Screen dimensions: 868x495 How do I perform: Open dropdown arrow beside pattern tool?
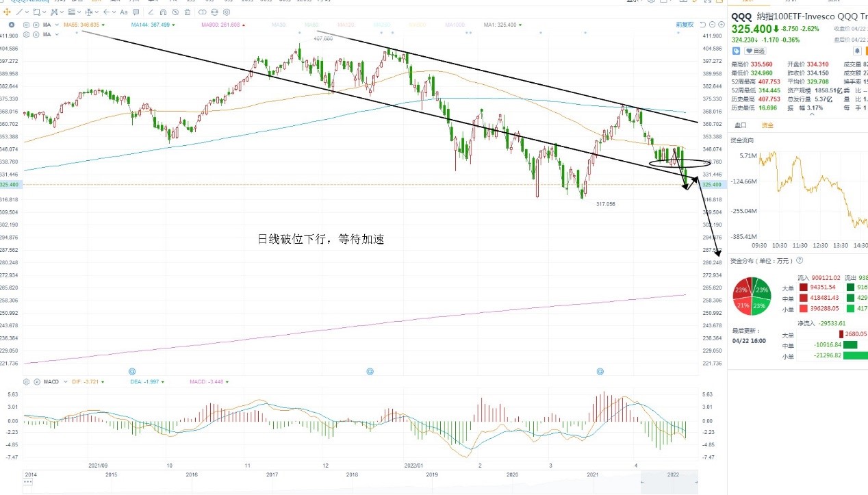(62, 12)
